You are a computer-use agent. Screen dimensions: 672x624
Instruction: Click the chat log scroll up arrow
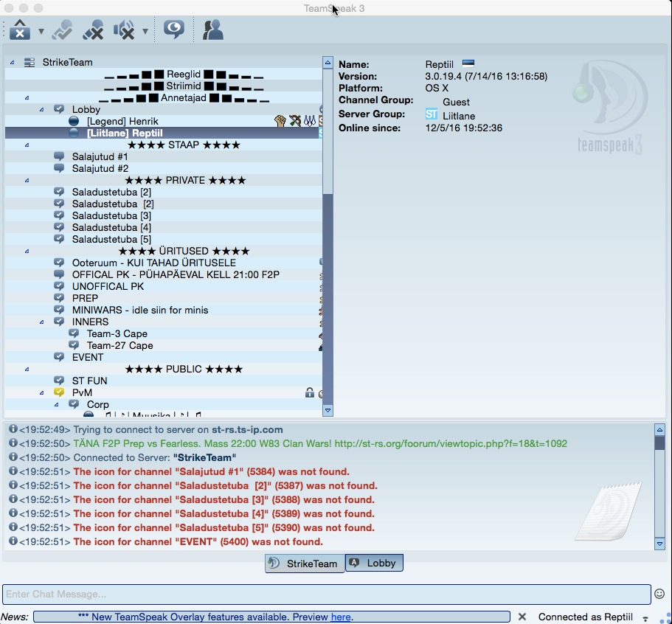pyautogui.click(x=659, y=429)
